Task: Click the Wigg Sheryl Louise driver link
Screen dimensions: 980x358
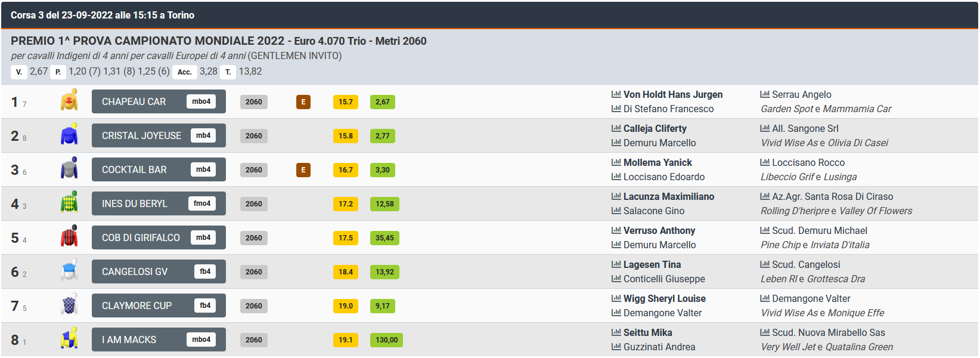Action: [665, 298]
